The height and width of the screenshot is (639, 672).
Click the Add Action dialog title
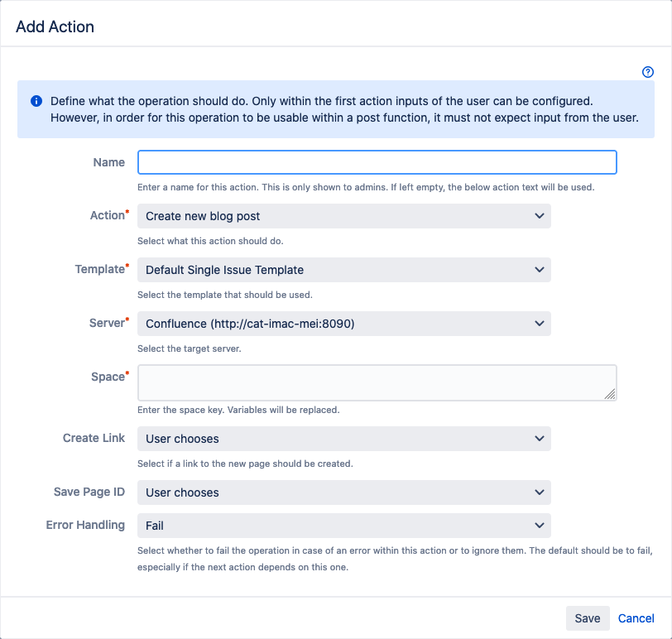55,26
